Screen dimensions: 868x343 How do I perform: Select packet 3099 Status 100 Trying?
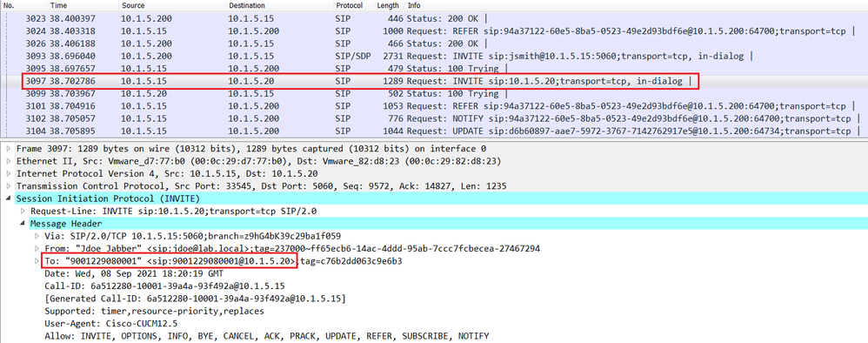(x=434, y=94)
